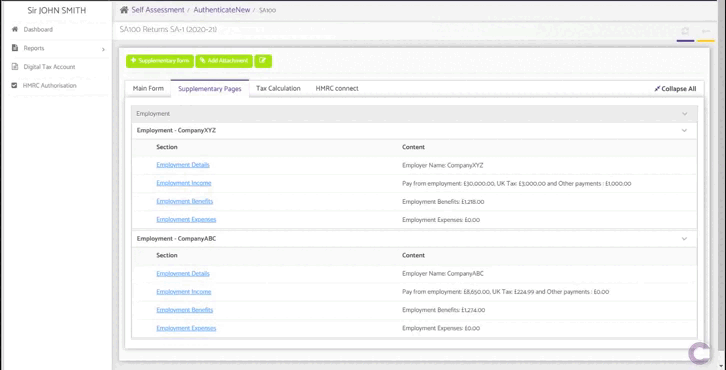726x370 pixels.
Task: Click the Reports document icon in the sidebar
Action: click(14, 48)
